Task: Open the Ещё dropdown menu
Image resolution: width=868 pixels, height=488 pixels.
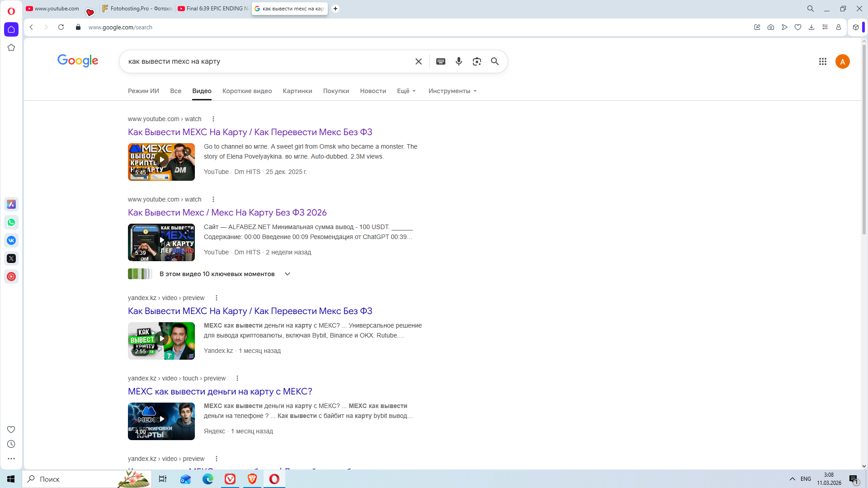Action: pyautogui.click(x=406, y=91)
